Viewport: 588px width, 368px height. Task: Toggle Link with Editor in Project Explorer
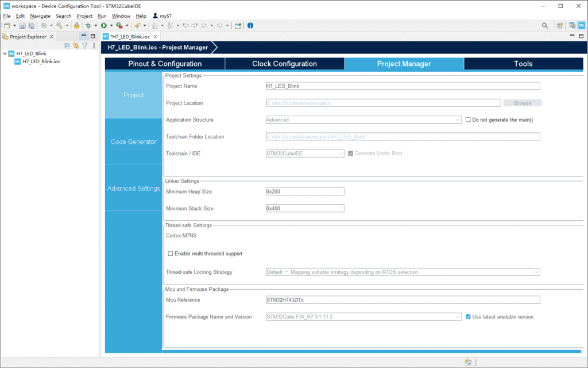tap(76, 46)
